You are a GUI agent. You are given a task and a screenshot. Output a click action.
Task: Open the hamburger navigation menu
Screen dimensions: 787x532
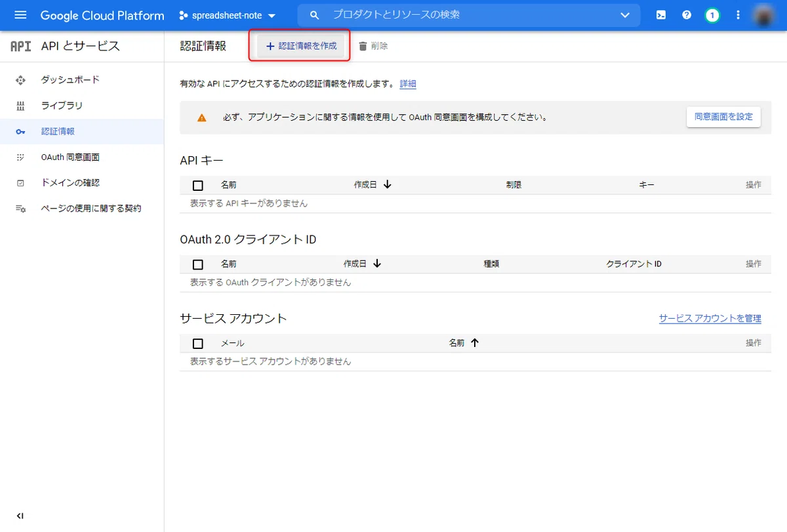tap(20, 15)
